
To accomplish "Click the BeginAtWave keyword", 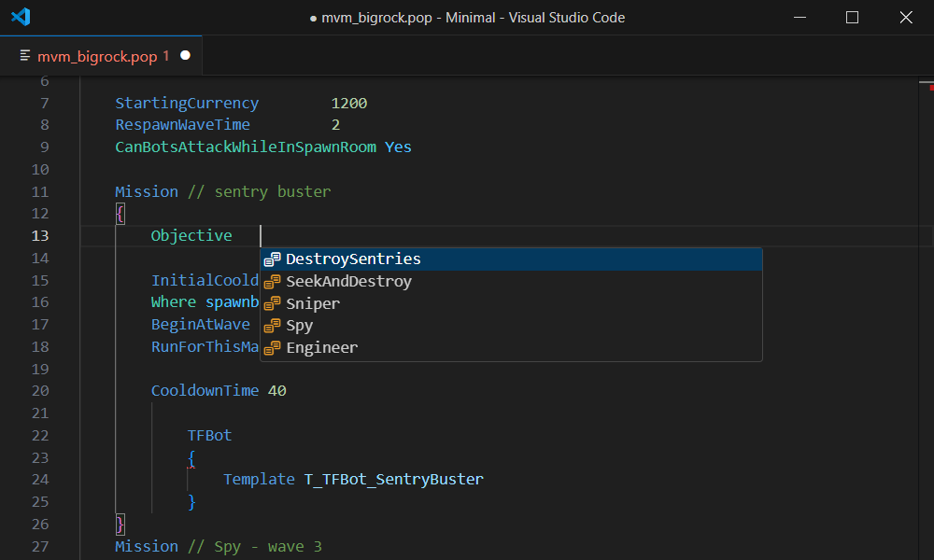I will point(200,325).
